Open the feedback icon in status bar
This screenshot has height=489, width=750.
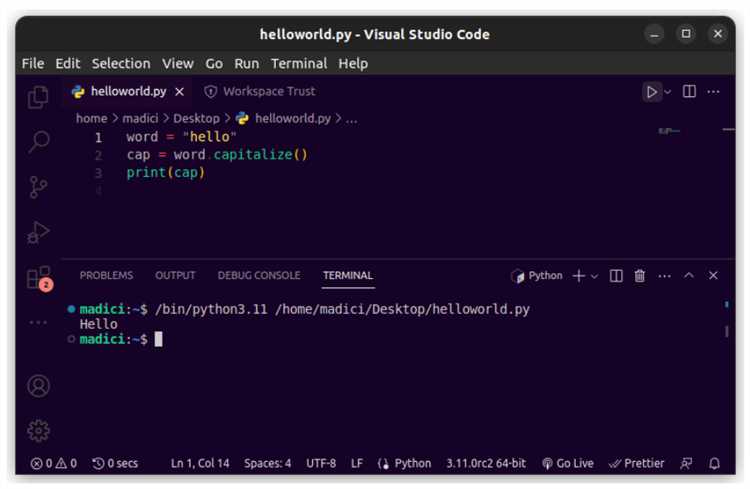(x=686, y=463)
